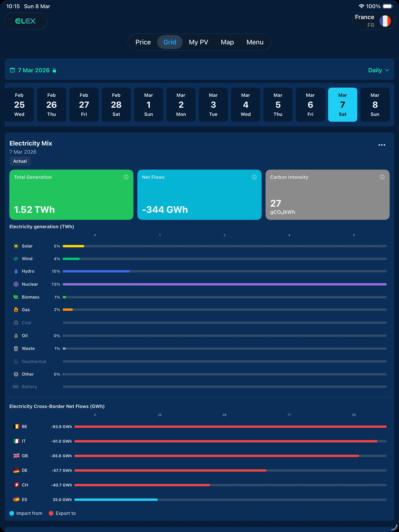Image resolution: width=399 pixels, height=532 pixels.
Task: Tap the Battery icon
Action: pos(16,387)
